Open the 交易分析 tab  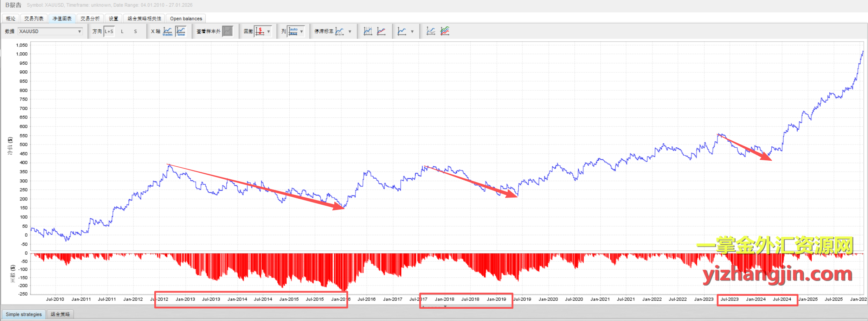pos(90,19)
